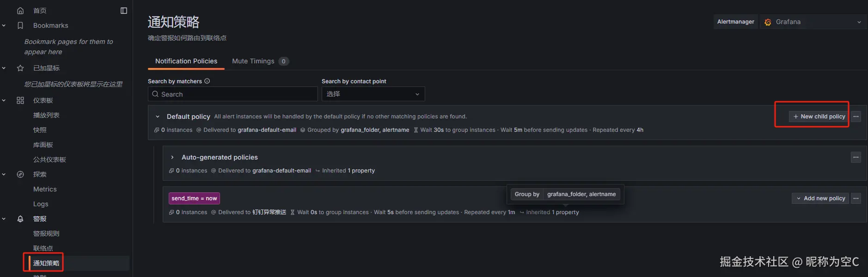Viewport: 868px width, 277px height.
Task: Click the alerting bell icon
Action: coord(20,219)
